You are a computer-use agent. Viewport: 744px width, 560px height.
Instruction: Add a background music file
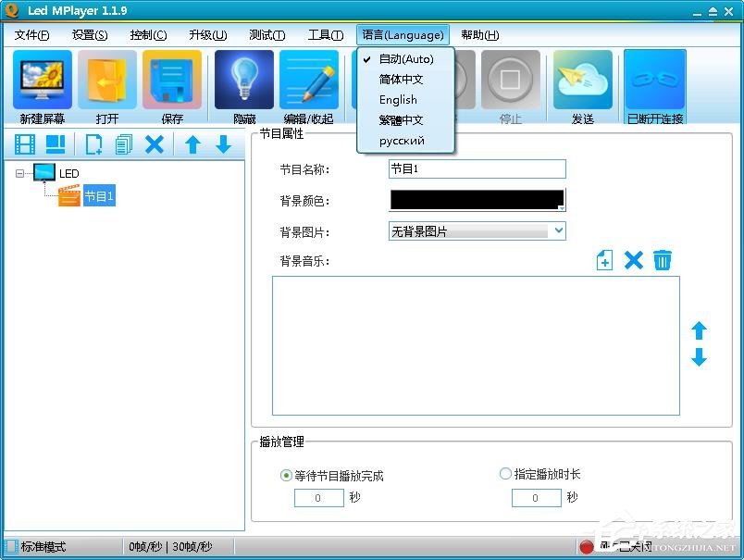tap(604, 260)
